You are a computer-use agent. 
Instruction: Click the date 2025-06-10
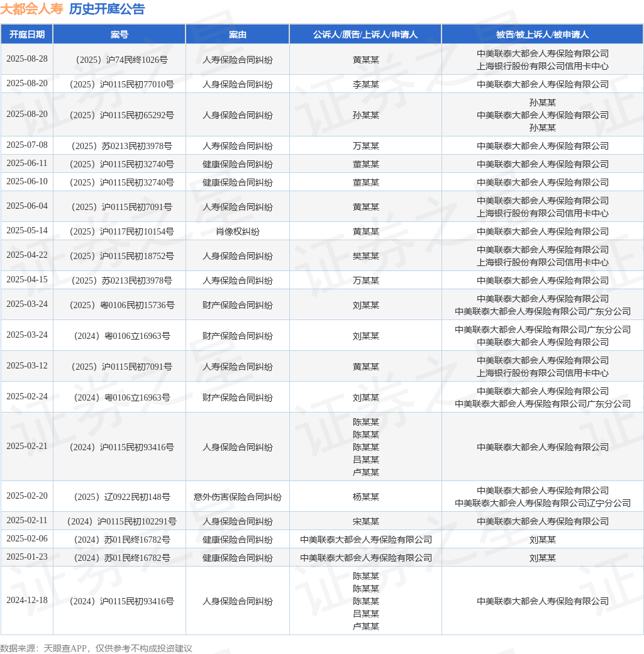click(26, 182)
